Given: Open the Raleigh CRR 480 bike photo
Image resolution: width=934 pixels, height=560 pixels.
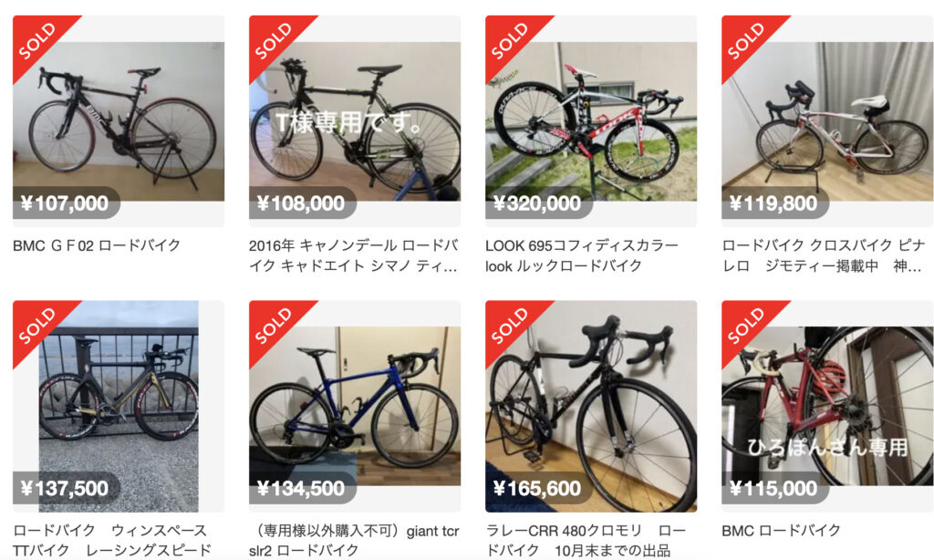Looking at the screenshot, I should (591, 406).
